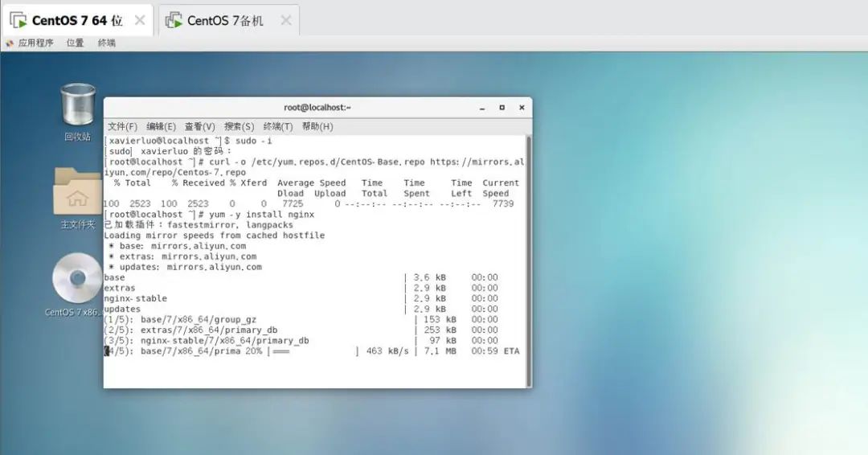Click the 'Loading mirror speeds from cached hostfile' line
The image size is (868, 455).
coord(215,236)
